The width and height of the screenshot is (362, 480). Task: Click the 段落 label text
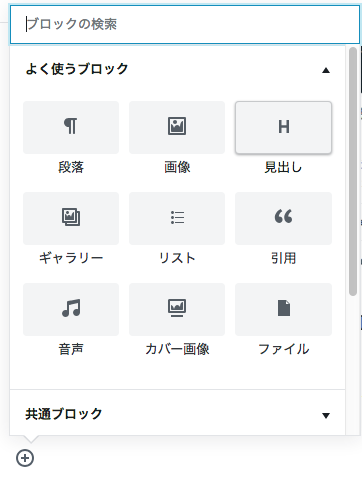71,167
